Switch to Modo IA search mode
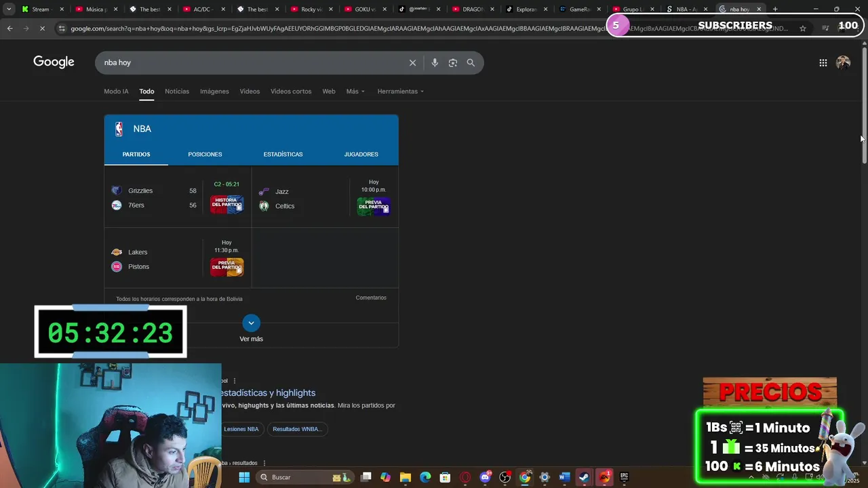 pos(116,91)
